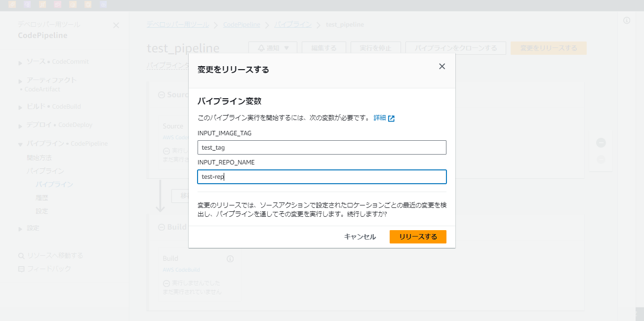The height and width of the screenshot is (321, 644).
Task: Expand the ビルド CodeBuild section
Action: pos(20,107)
